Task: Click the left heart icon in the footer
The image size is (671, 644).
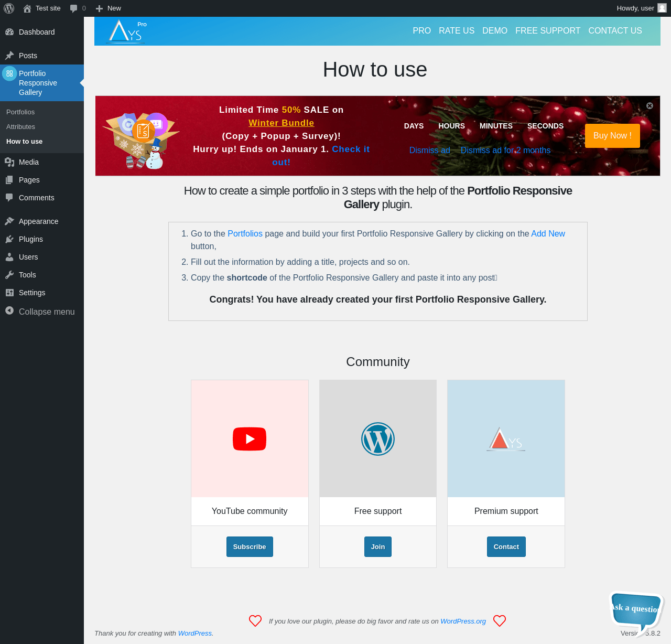Action: 255,621
